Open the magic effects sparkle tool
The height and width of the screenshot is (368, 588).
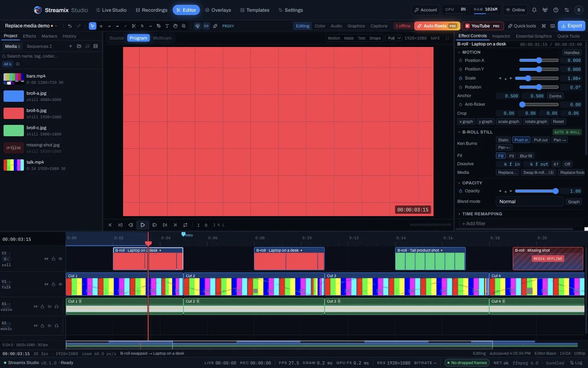tap(215, 26)
